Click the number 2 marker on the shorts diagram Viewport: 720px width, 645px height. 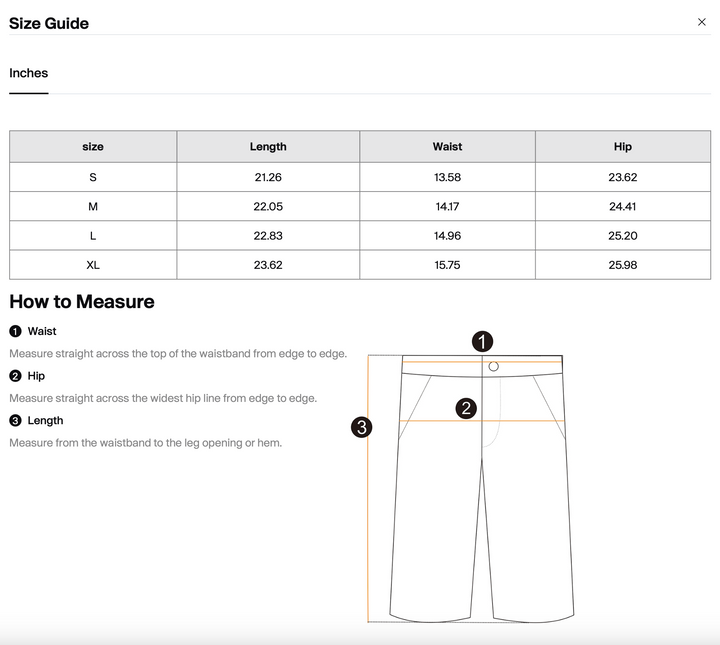click(466, 408)
